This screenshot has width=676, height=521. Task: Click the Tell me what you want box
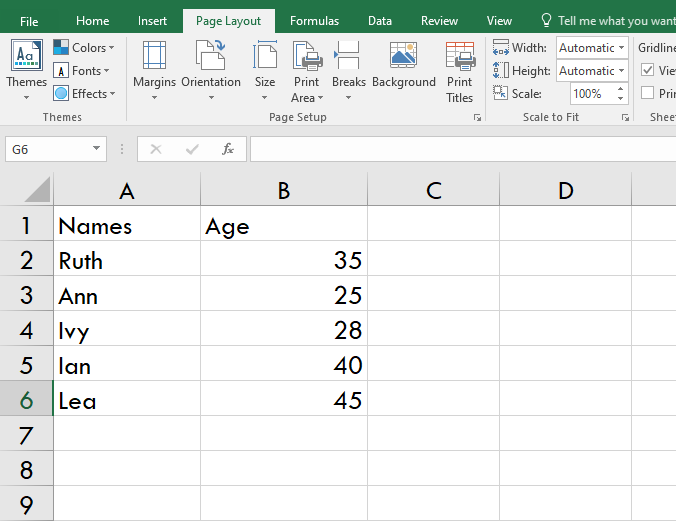[x=617, y=21]
